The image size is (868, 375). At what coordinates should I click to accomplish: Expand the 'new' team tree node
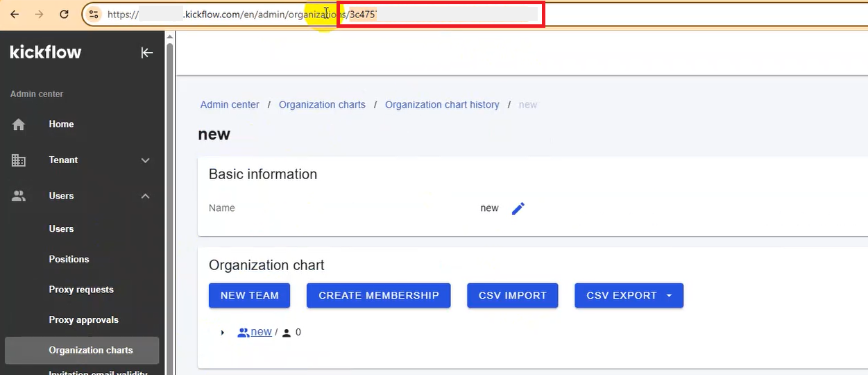tap(223, 333)
